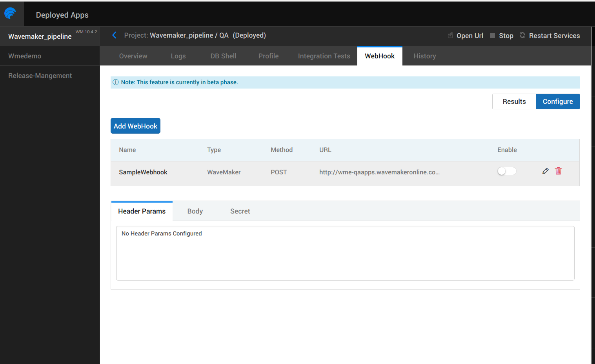Edit SampleWebhook using the pencil icon
The image size is (595, 364).
(x=545, y=171)
